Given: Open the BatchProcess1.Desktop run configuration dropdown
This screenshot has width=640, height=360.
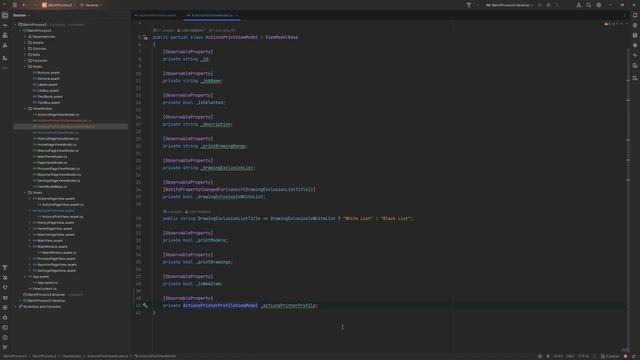Looking at the screenshot, I should click(x=509, y=5).
